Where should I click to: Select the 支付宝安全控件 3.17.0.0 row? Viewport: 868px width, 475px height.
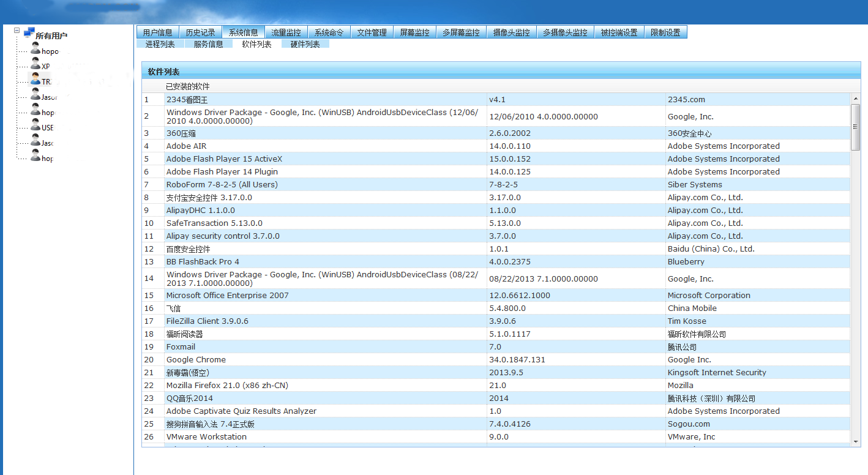[x=496, y=197]
